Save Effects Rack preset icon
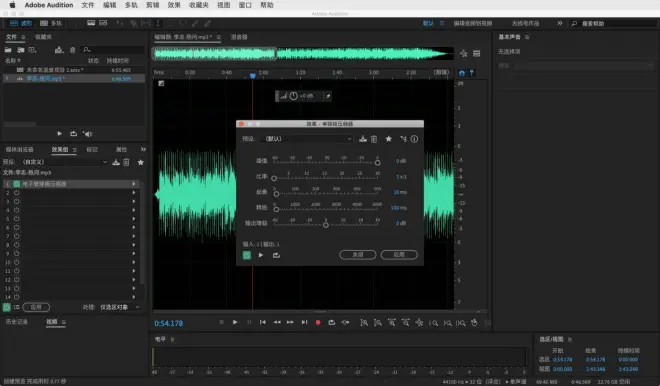Image resolution: width=660 pixels, height=386 pixels. [116, 162]
